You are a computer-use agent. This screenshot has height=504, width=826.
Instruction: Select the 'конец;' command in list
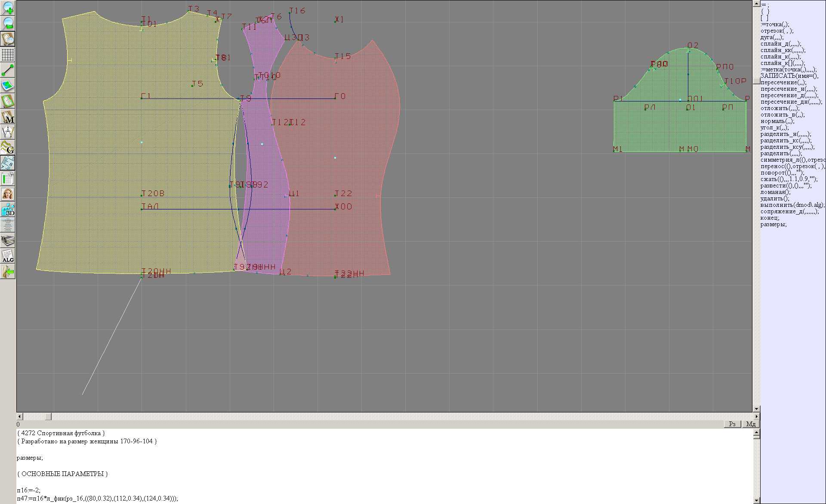tap(770, 218)
